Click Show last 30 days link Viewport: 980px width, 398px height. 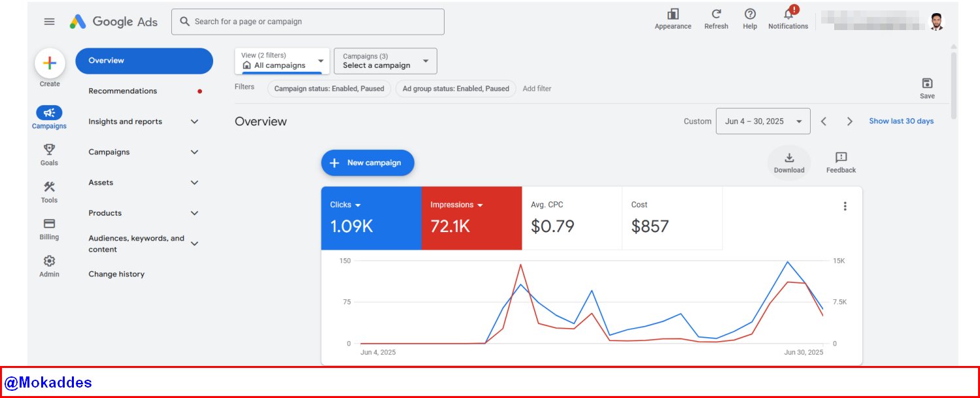pyautogui.click(x=901, y=122)
